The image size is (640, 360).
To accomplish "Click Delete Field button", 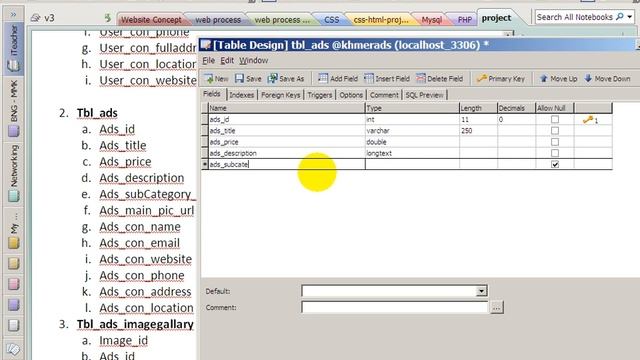I will (440, 78).
